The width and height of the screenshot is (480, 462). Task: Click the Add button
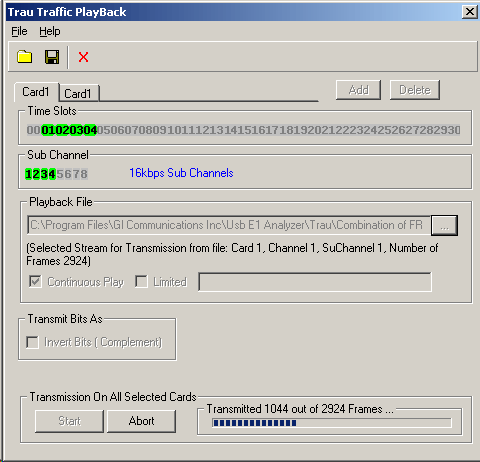tap(358, 90)
